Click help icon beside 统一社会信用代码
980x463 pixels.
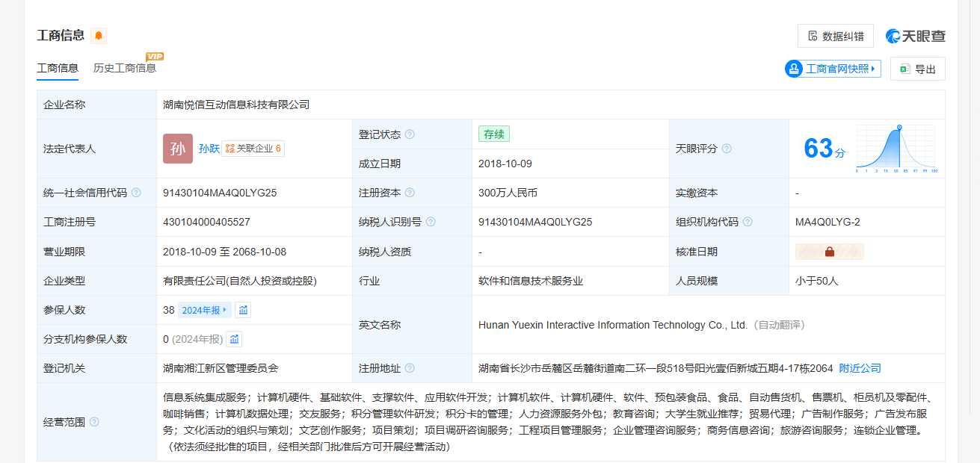(136, 193)
